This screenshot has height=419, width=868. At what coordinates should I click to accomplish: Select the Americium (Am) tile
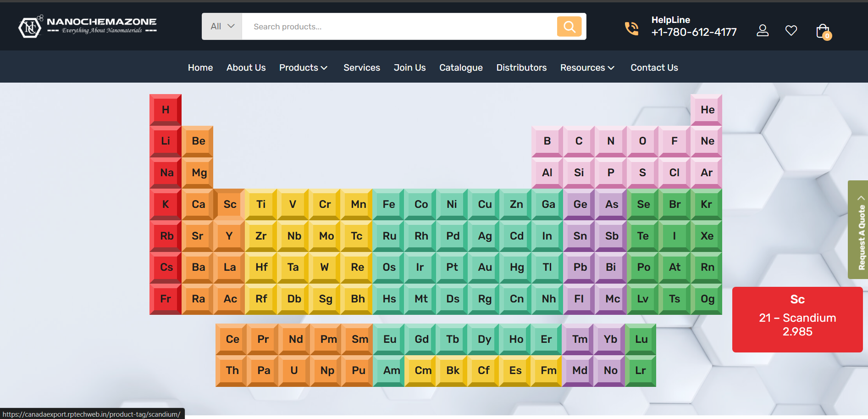pos(389,371)
